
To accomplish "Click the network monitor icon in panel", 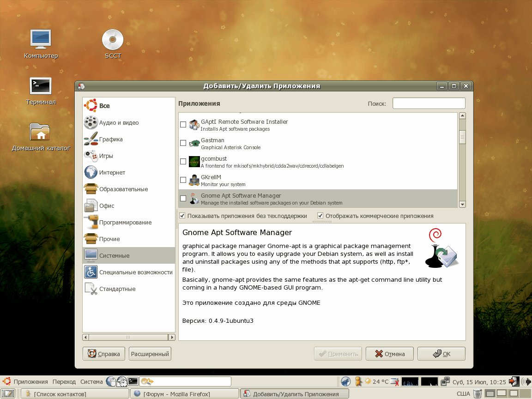I will pyautogui.click(x=445, y=381).
